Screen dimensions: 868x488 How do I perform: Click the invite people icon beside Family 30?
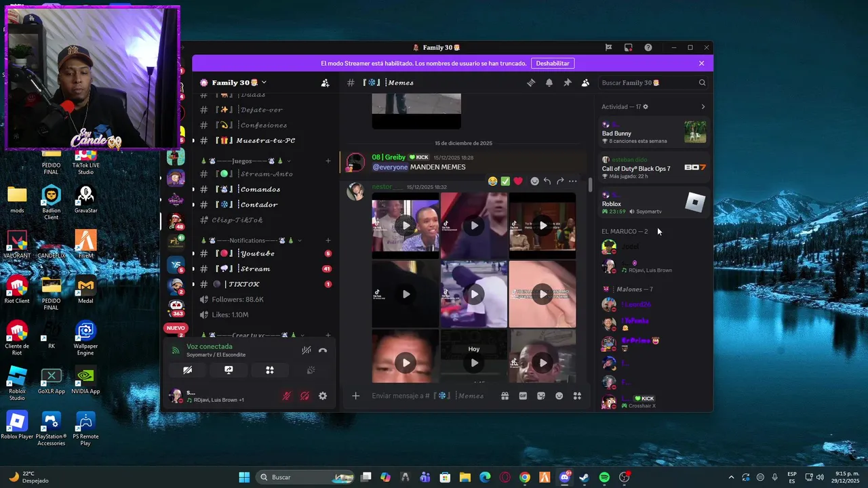(x=325, y=83)
